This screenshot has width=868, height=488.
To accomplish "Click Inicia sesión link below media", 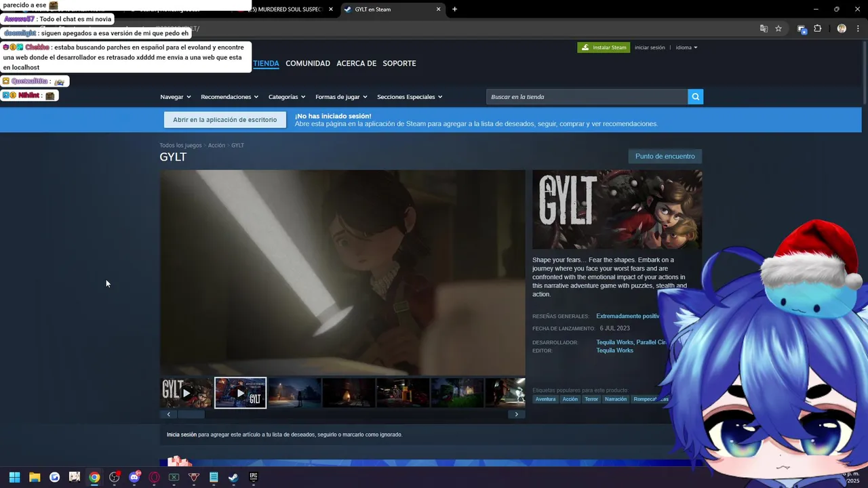I will tap(182, 434).
